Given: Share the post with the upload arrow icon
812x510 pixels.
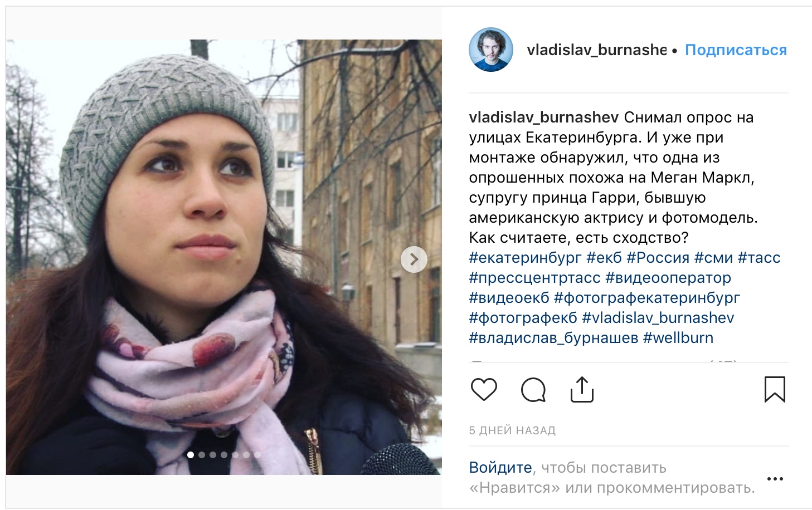Looking at the screenshot, I should pos(582,389).
